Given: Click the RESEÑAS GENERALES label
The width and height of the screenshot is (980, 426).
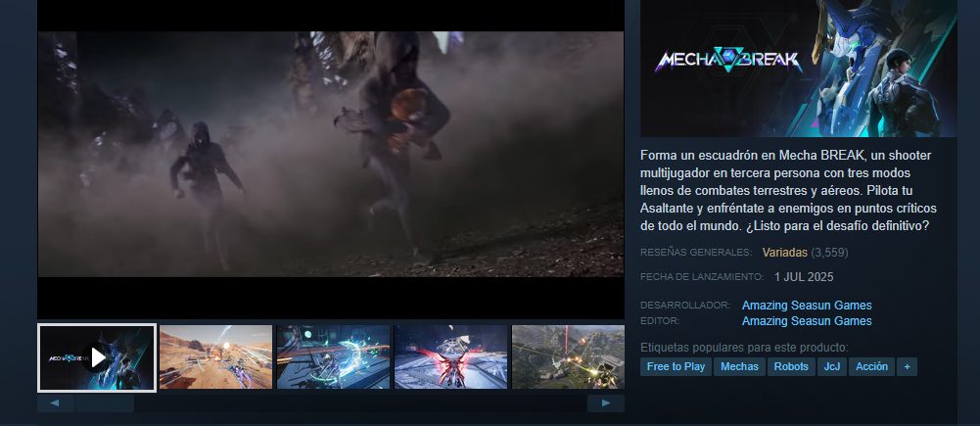Looking at the screenshot, I should (696, 253).
